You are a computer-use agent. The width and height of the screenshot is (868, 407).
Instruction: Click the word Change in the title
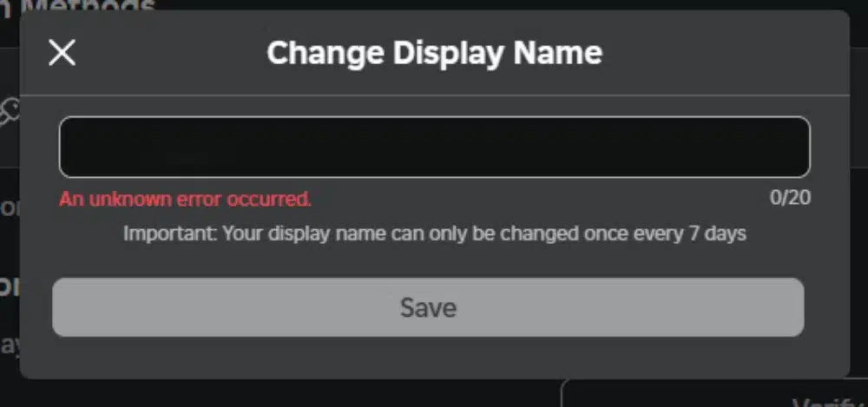325,53
